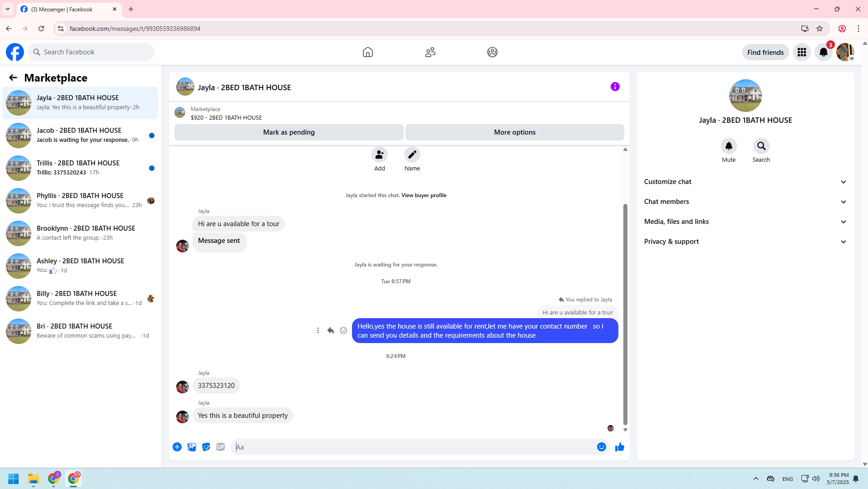Open the Ashley conversation in list
Image resolution: width=868 pixels, height=489 pixels.
(x=80, y=266)
